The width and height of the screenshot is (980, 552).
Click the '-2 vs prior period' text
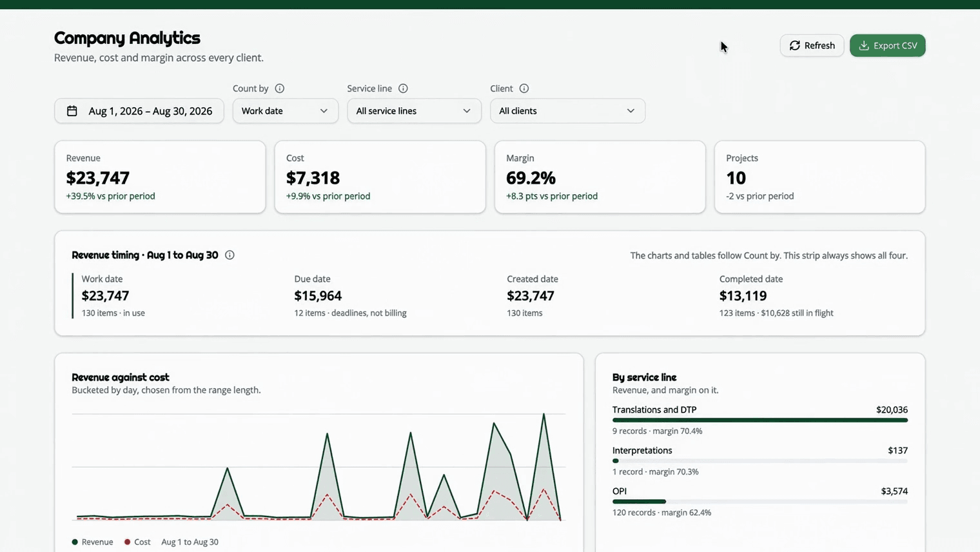[x=759, y=196]
